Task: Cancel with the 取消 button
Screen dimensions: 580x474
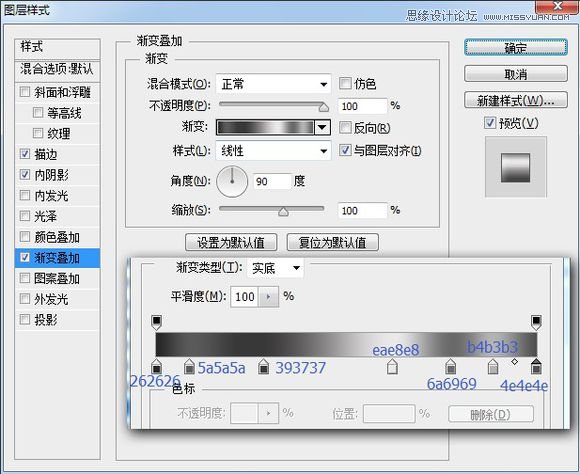Action: [x=516, y=74]
